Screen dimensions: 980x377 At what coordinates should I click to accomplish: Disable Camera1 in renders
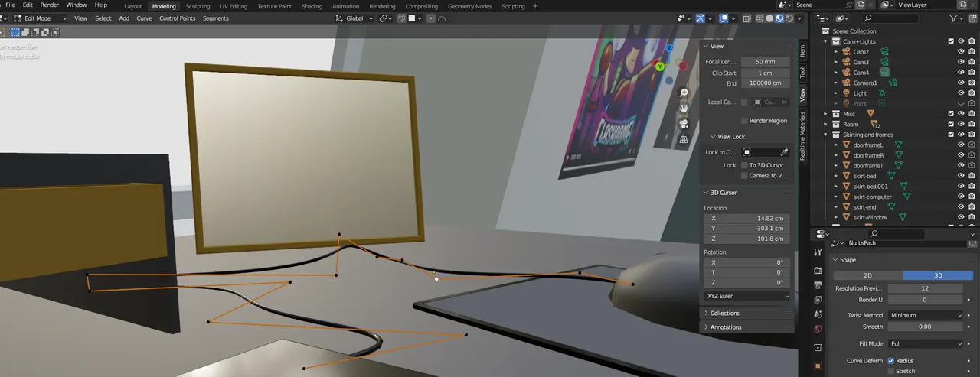tap(972, 83)
